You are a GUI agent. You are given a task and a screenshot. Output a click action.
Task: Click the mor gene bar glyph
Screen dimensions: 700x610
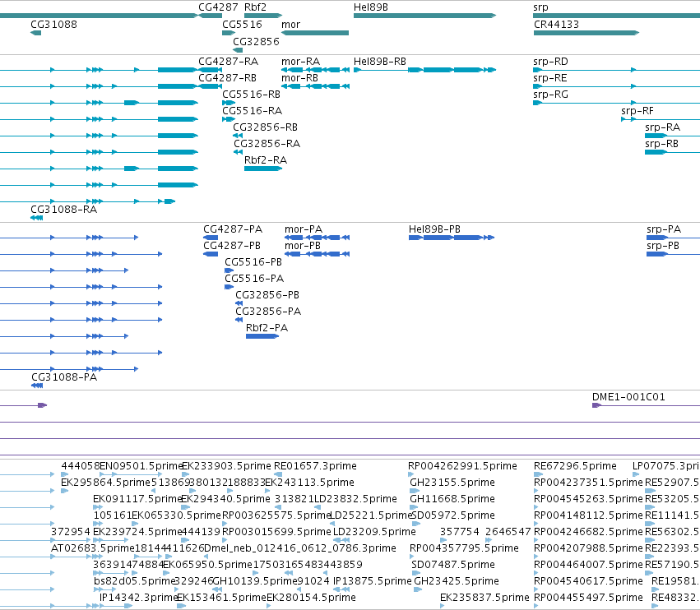[315, 33]
